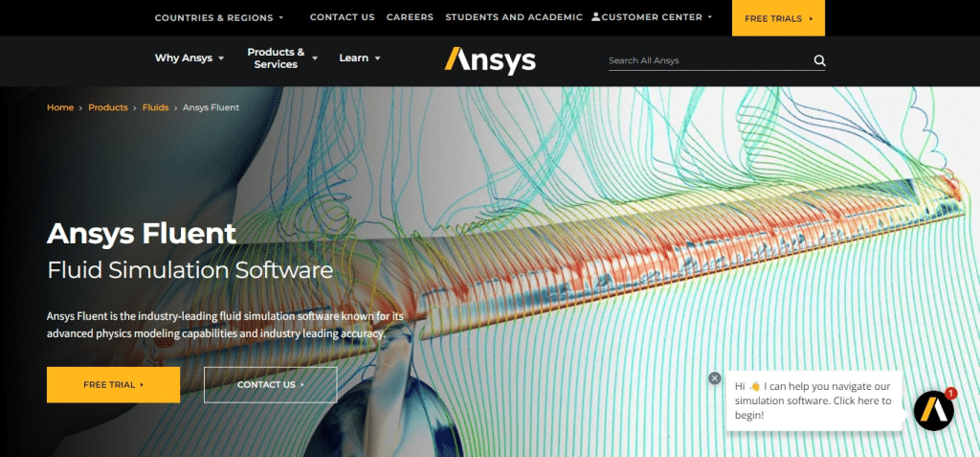Open Students and Academic link

pos(514,17)
